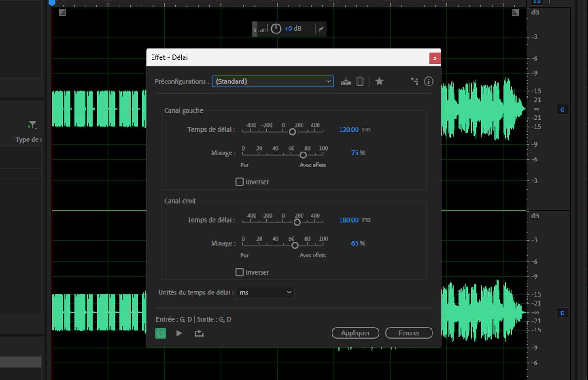Click the left channel Mixage slider handle
588x380 pixels.
pos(303,155)
